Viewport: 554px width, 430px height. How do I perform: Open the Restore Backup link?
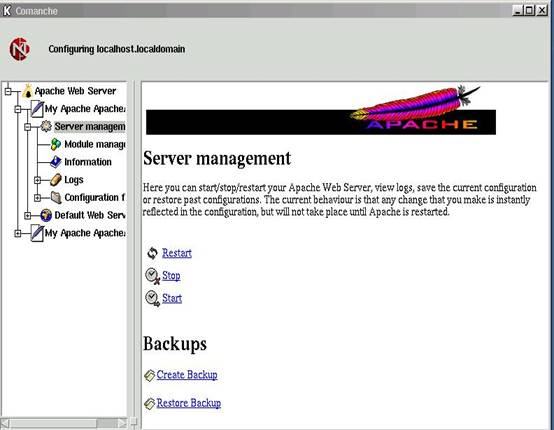click(189, 403)
